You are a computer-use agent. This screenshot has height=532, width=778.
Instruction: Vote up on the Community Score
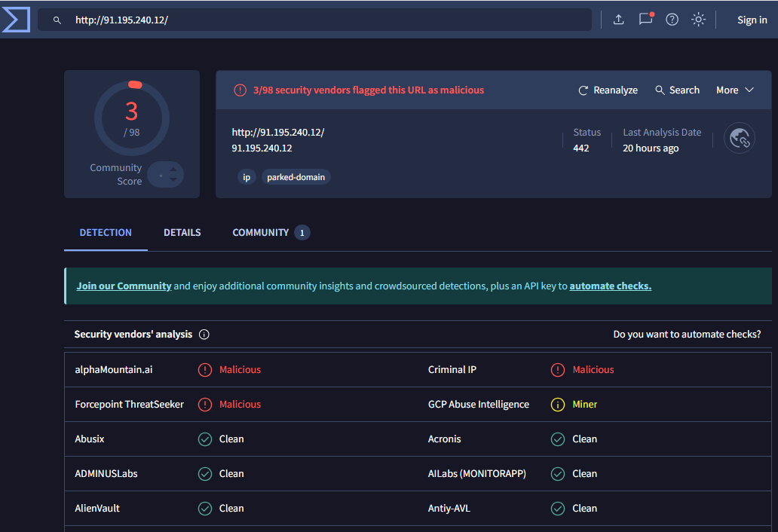[x=173, y=170]
